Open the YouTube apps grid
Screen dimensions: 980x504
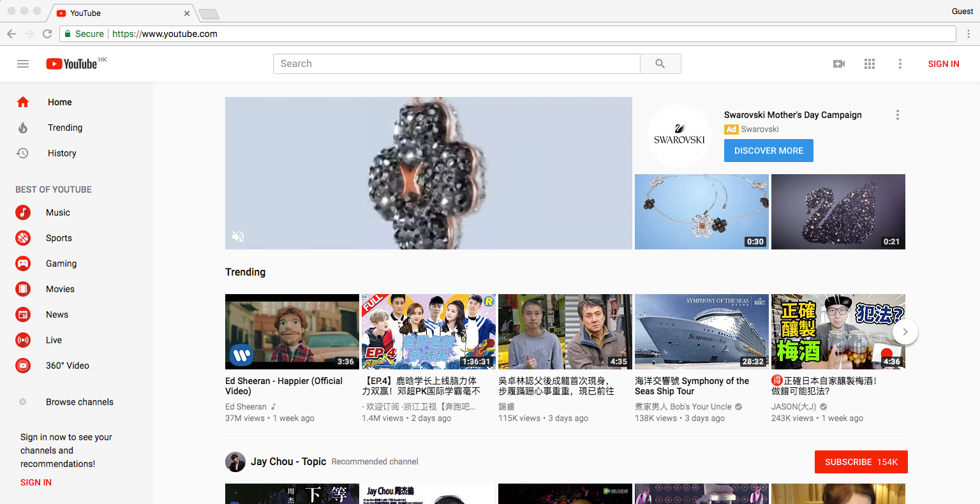tap(870, 64)
